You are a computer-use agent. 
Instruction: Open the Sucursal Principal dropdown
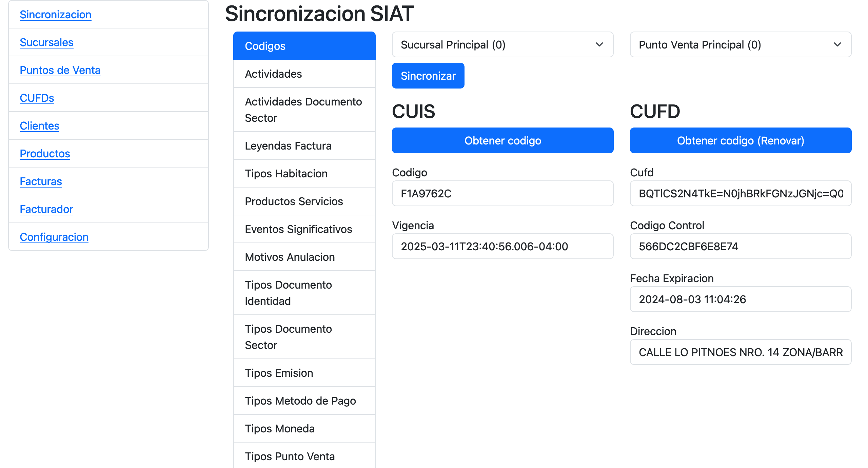(x=502, y=45)
